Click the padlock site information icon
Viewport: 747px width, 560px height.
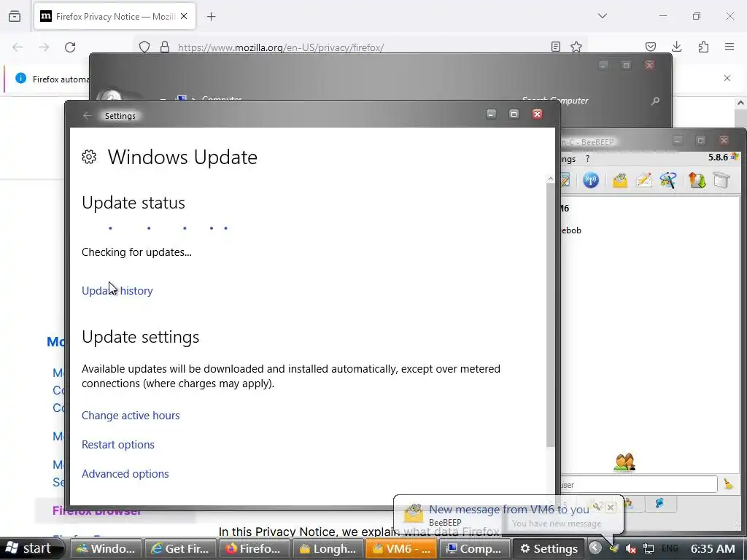click(164, 47)
